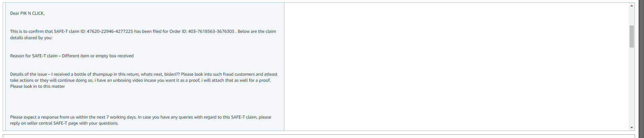Image resolution: width=644 pixels, height=138 pixels.
Task: Click the scrollbar track below the thumb
Action: (x=632, y=86)
